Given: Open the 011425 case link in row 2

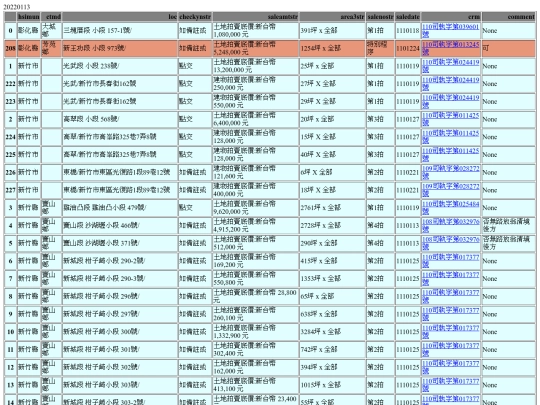Looking at the screenshot, I should [450, 119].
